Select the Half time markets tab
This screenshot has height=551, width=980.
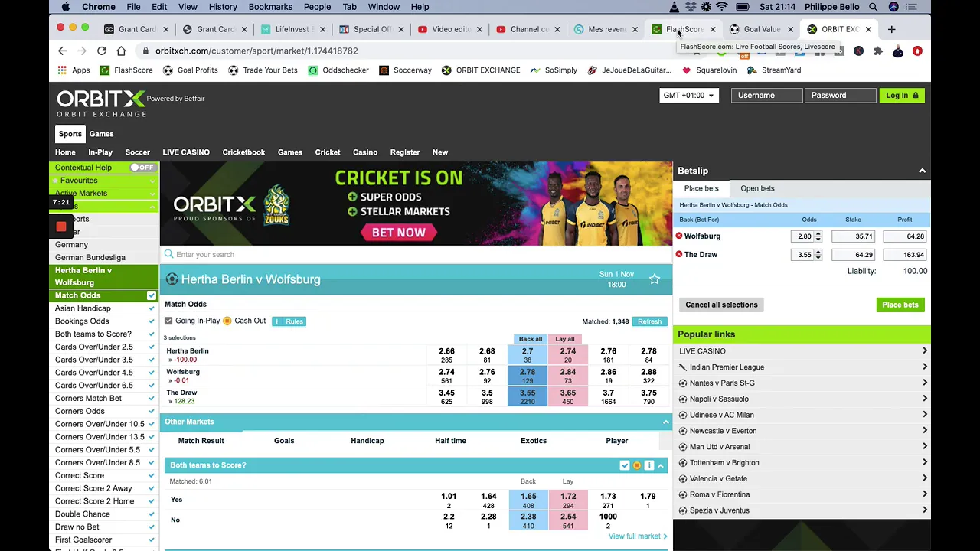click(450, 441)
